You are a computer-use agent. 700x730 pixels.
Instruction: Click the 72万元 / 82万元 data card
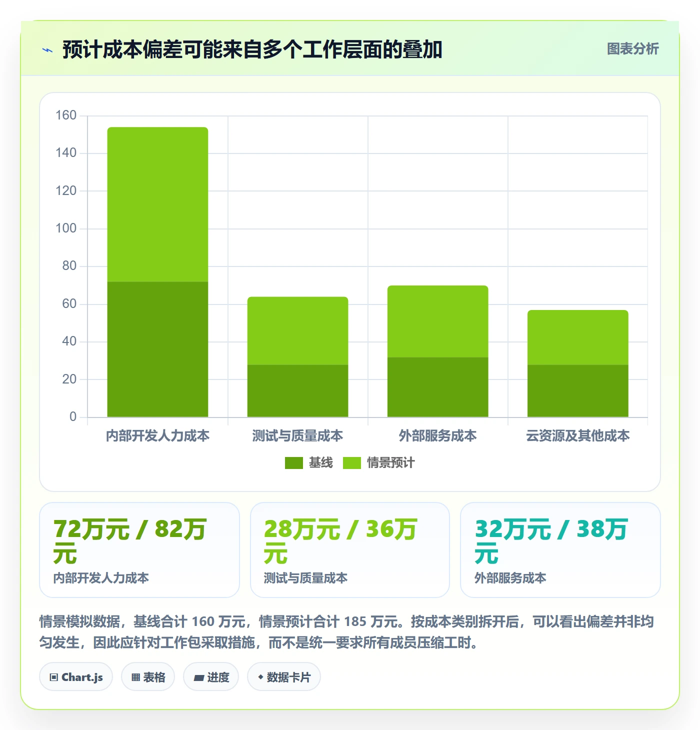pyautogui.click(x=139, y=550)
